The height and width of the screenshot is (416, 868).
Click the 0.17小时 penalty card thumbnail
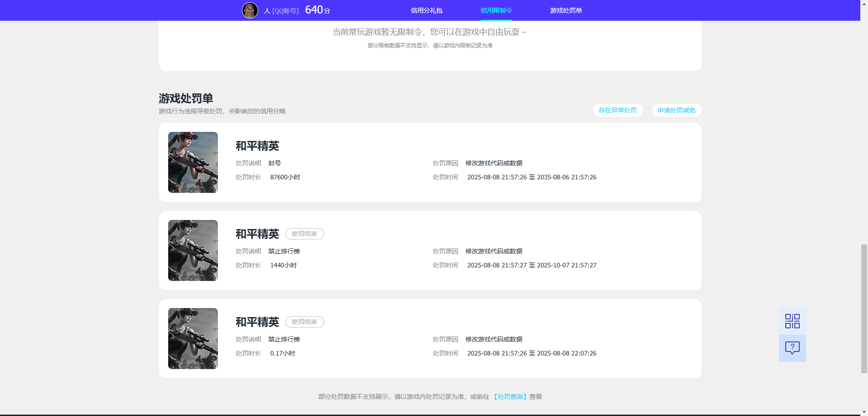(193, 338)
